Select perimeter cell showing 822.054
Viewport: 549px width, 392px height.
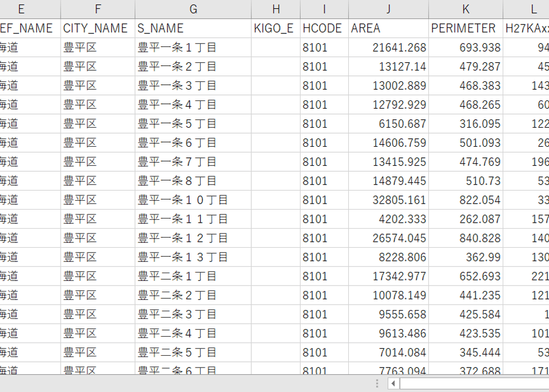(466, 200)
